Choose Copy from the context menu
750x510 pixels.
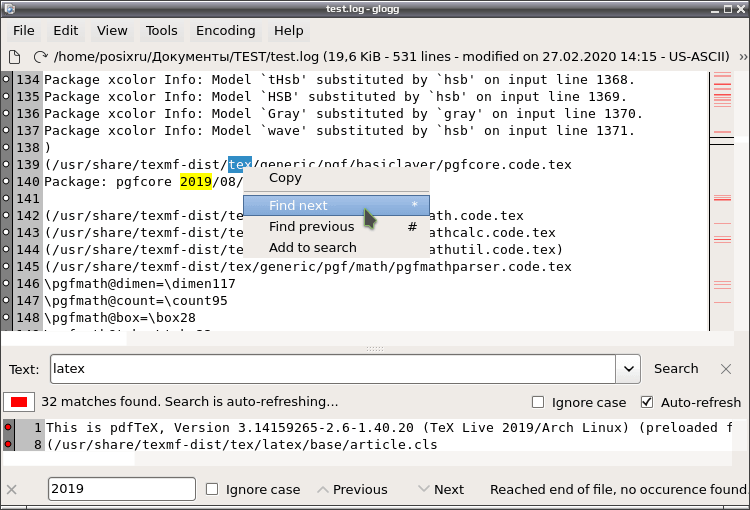(336, 178)
